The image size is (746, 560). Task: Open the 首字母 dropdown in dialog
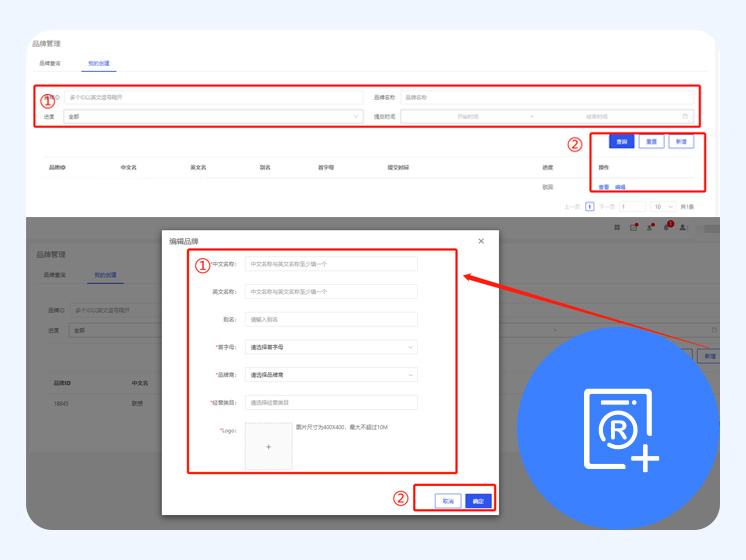coord(331,347)
